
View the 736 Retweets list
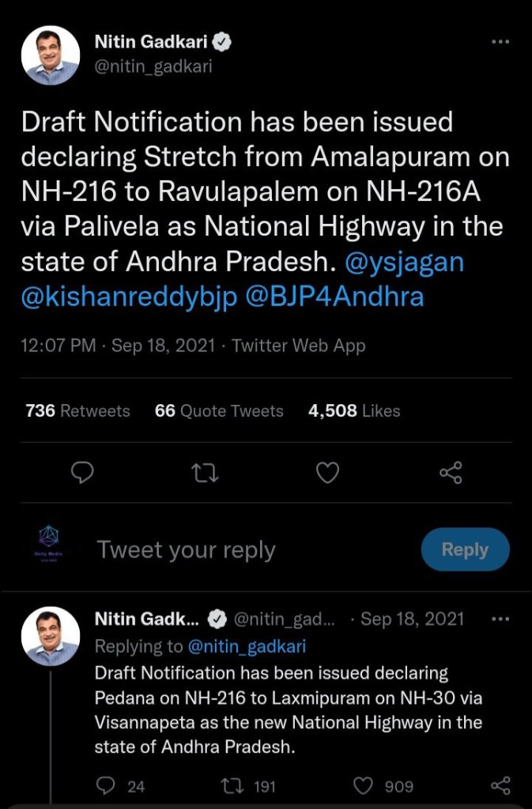[x=77, y=411]
